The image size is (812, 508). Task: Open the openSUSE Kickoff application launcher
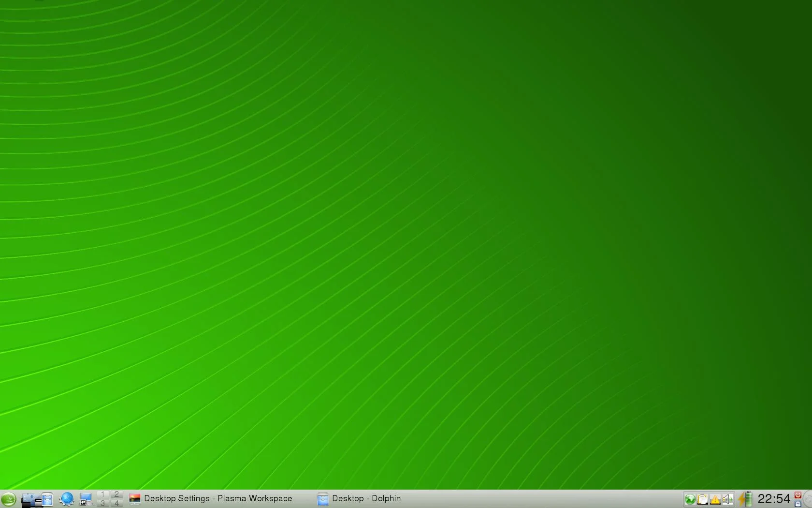click(9, 499)
